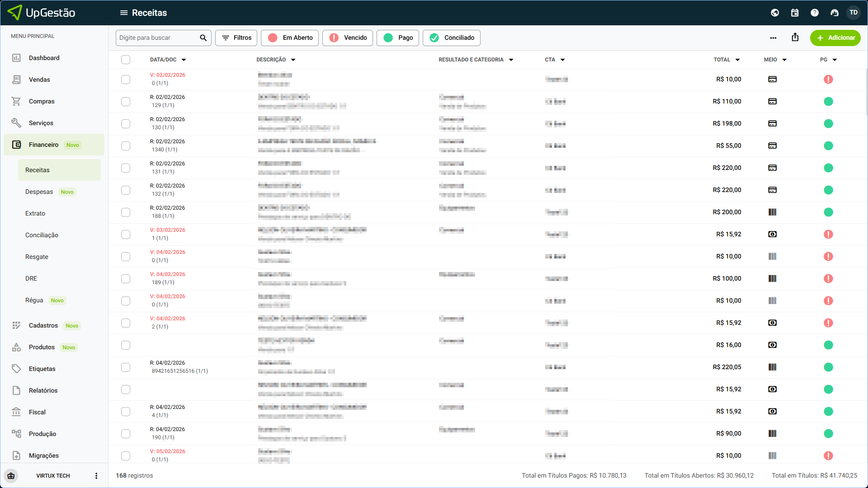The image size is (868, 488).
Task: Open the Filtros button
Action: (236, 38)
